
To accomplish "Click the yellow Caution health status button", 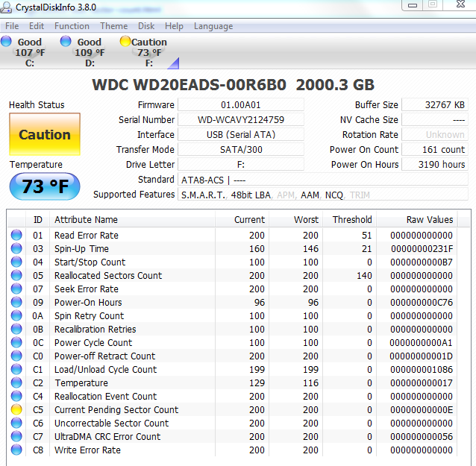I will click(x=45, y=134).
